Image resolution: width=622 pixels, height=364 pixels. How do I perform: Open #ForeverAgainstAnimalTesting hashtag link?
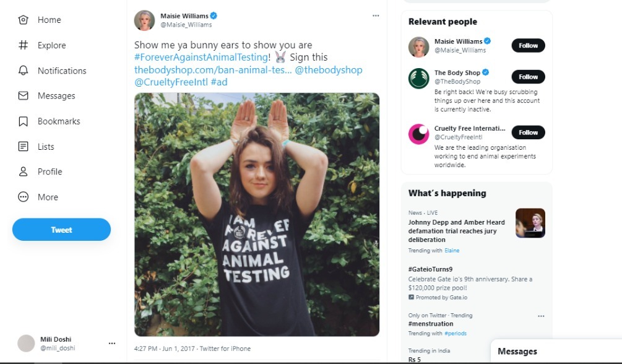[x=201, y=58]
